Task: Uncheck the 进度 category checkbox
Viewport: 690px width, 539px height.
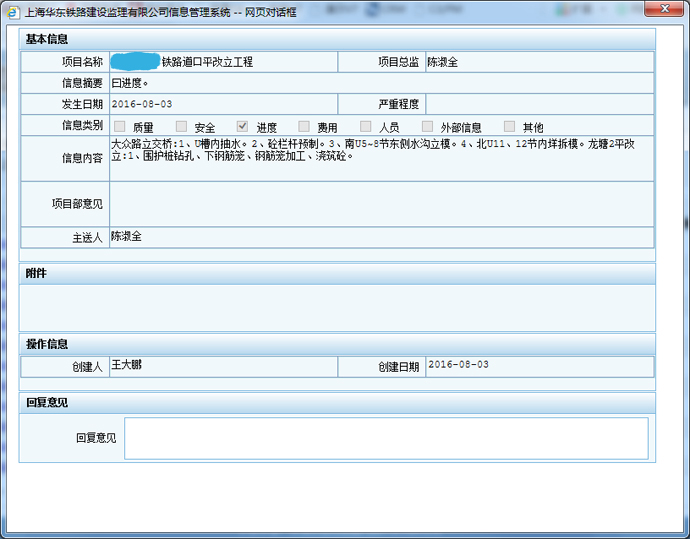Action: [243, 127]
